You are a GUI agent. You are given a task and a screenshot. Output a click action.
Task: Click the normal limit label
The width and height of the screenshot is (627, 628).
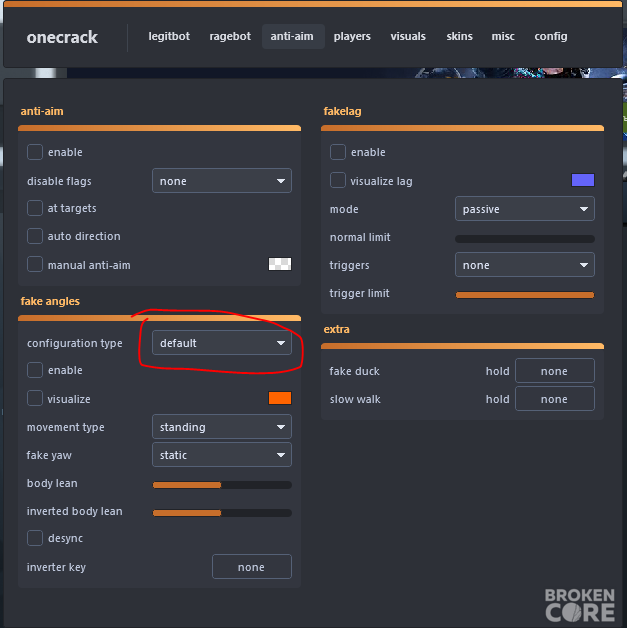coord(360,237)
